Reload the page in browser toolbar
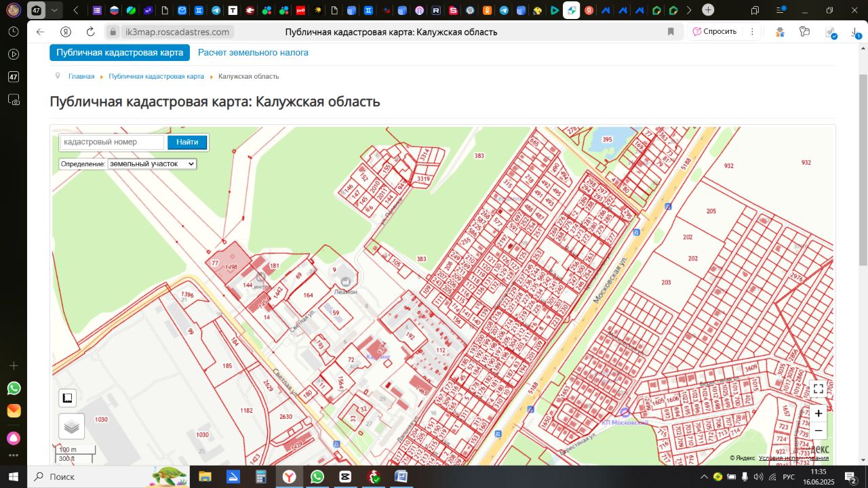This screenshot has height=488, width=868. 91,32
